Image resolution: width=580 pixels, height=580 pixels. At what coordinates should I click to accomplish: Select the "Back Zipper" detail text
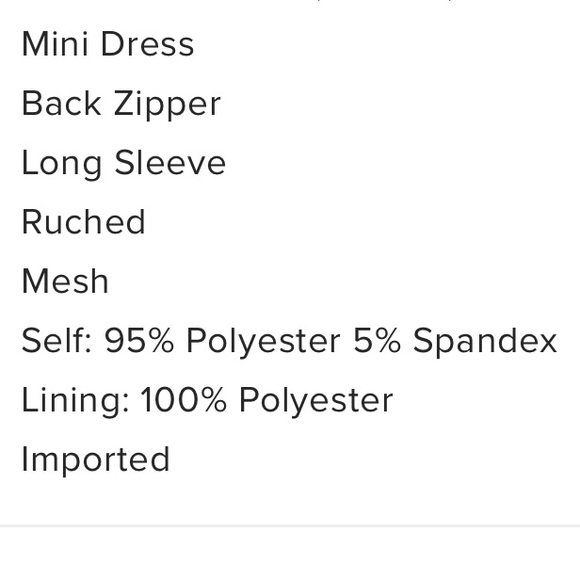click(x=121, y=105)
